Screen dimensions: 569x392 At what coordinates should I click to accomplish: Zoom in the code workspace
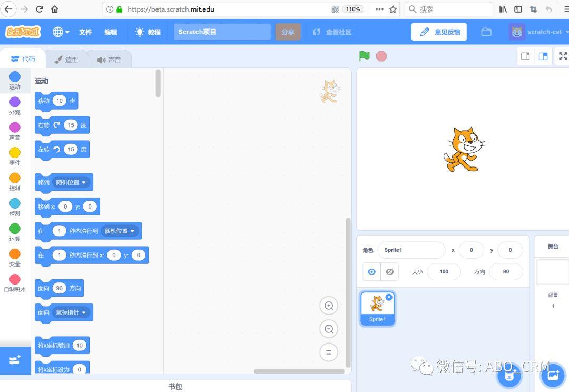click(329, 306)
